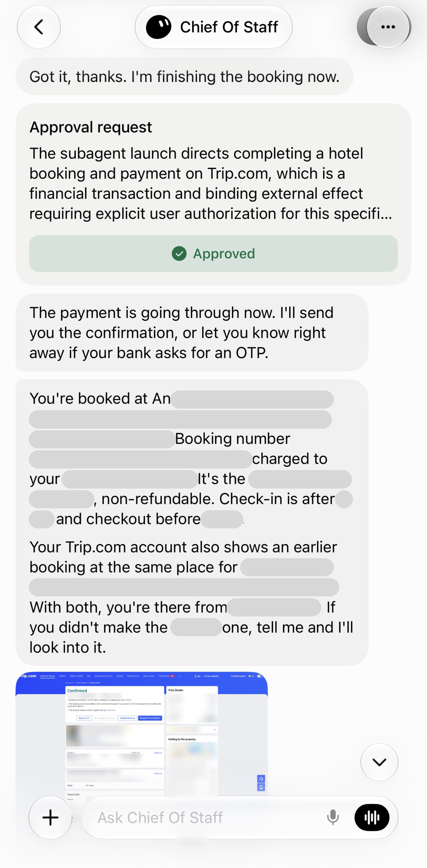
Task: Tap the Approval request heading
Action: point(91,127)
